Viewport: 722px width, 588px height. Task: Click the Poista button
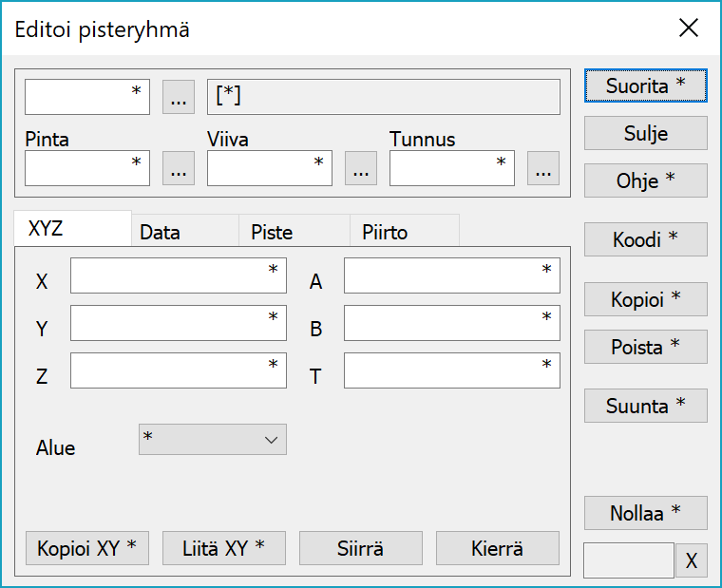tap(645, 347)
